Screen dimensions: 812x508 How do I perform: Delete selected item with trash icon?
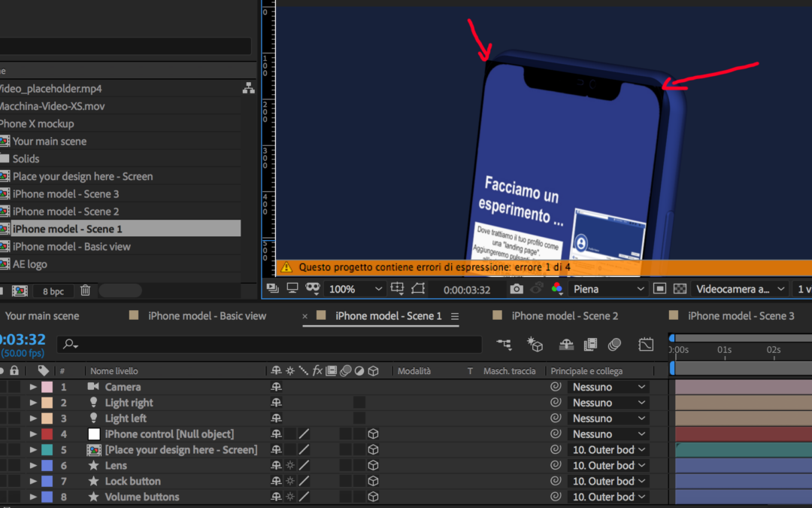point(86,291)
